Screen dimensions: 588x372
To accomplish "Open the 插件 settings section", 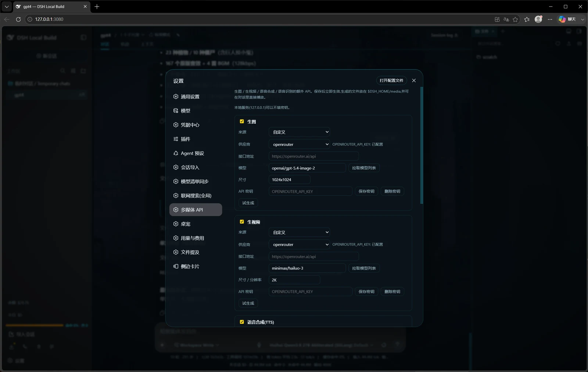I will (x=196, y=139).
